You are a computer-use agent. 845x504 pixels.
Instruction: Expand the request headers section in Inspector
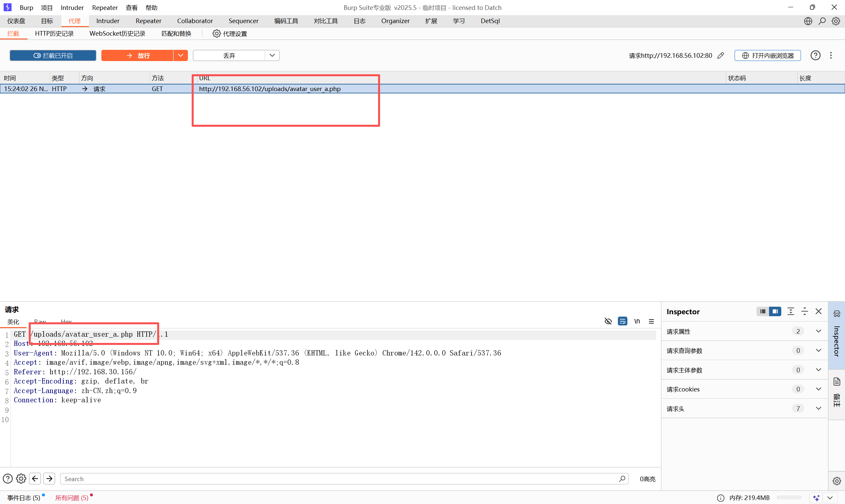pos(818,408)
